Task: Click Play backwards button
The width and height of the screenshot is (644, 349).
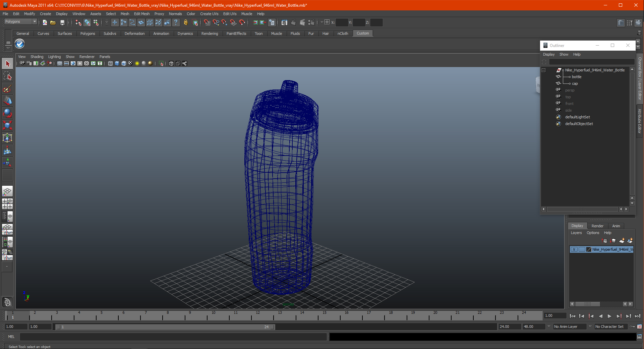Action: point(600,316)
